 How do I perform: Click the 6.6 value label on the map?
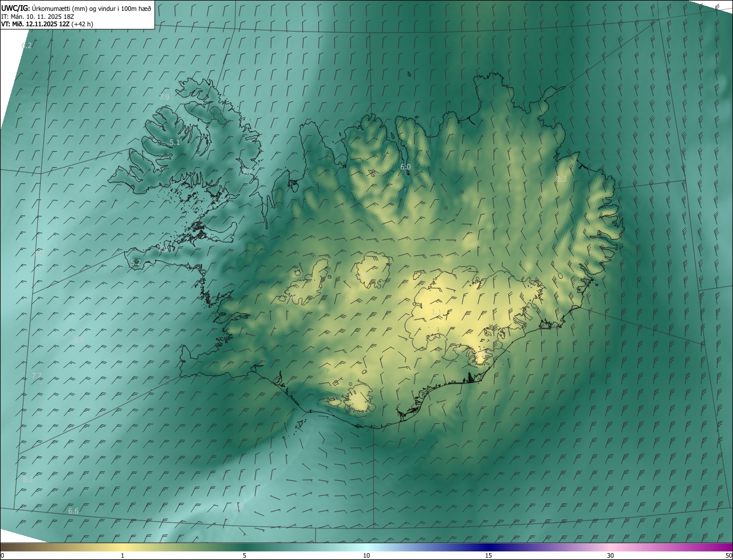click(x=73, y=511)
